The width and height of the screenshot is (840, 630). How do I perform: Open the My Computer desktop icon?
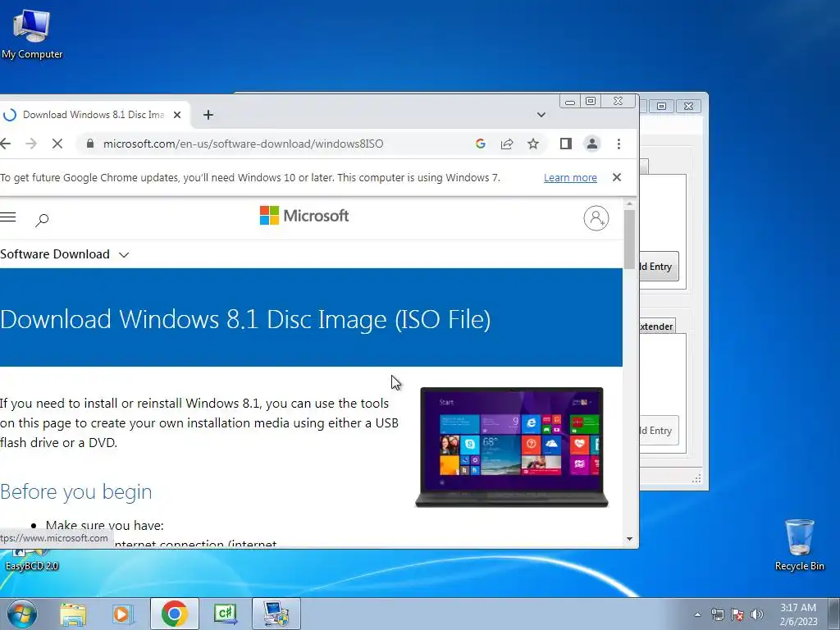[32, 34]
